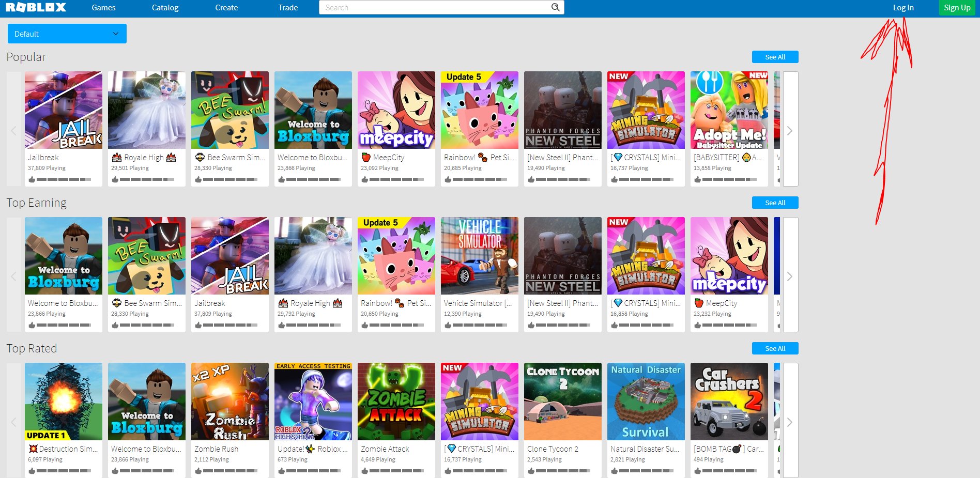Click '37,809 Playing' under Jailbreak in Popular
980x478 pixels.
(x=47, y=168)
